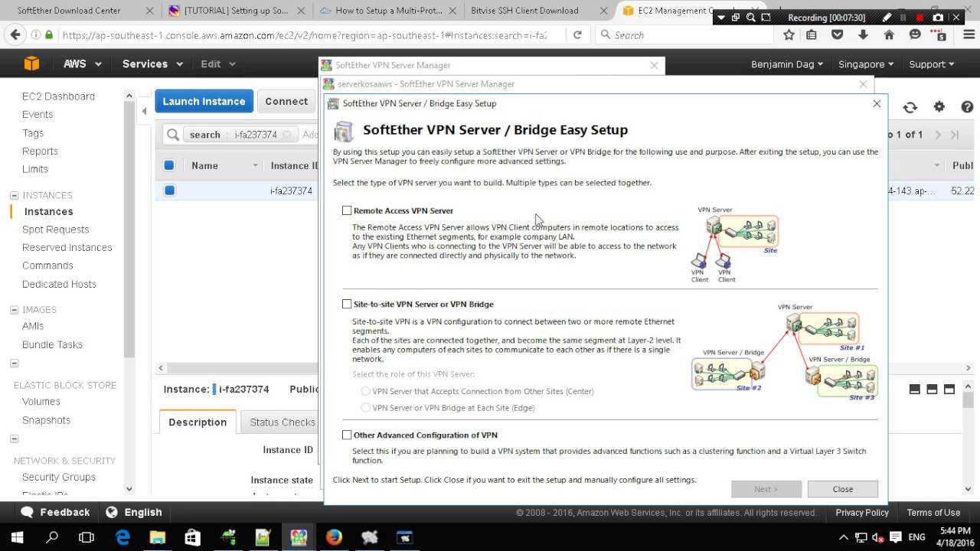980x551 pixels.
Task: Open the Benjamin Dag account dropdown
Action: 787,64
